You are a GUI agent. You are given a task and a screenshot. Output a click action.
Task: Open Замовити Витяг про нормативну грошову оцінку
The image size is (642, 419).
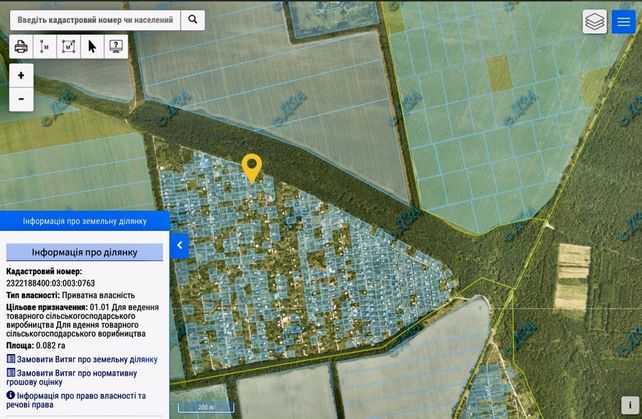[x=72, y=378]
